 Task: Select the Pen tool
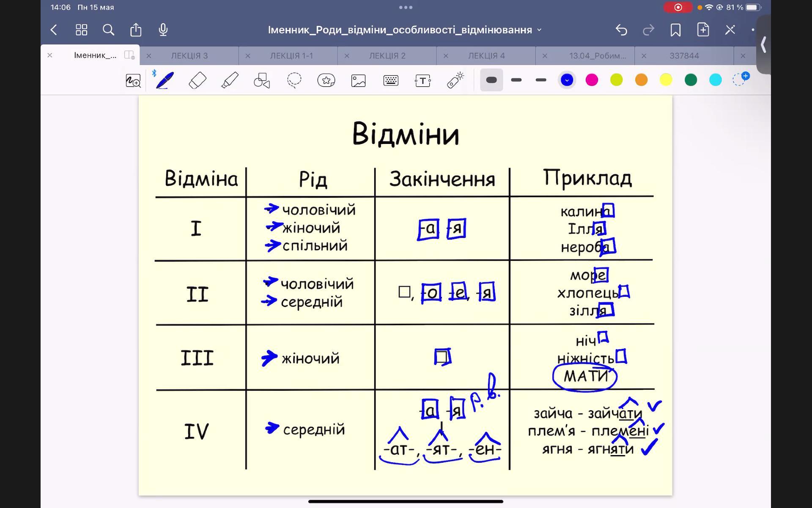[165, 80]
